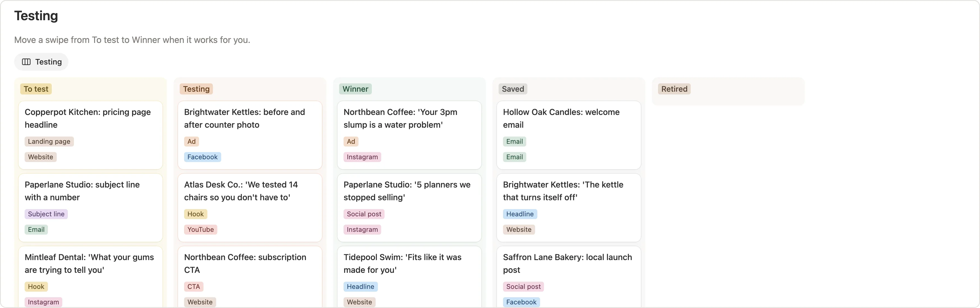Click Facebook tag on Brightwater Kettles card
980x308 pixels.
click(202, 157)
